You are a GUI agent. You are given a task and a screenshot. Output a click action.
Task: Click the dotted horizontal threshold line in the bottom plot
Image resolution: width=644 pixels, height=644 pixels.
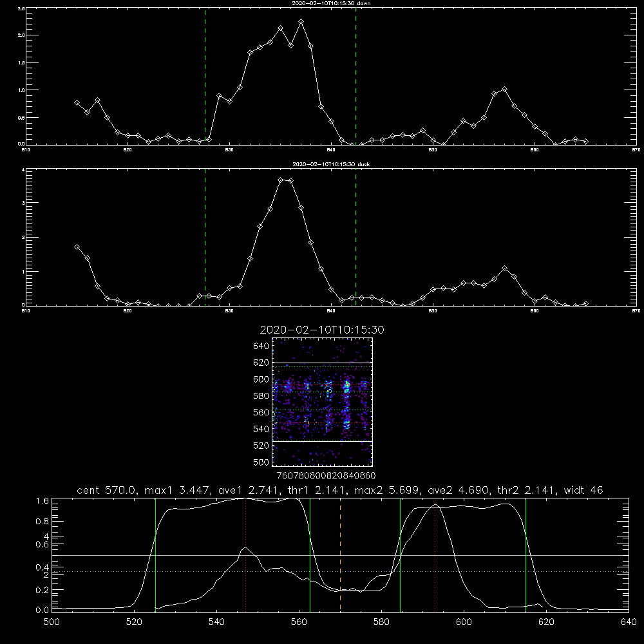[x=340, y=572]
